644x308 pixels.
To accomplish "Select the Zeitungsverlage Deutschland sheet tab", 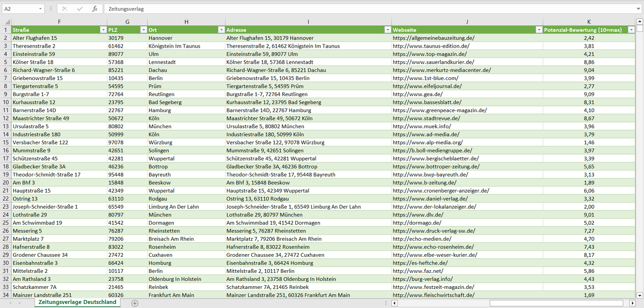I will point(77,302).
